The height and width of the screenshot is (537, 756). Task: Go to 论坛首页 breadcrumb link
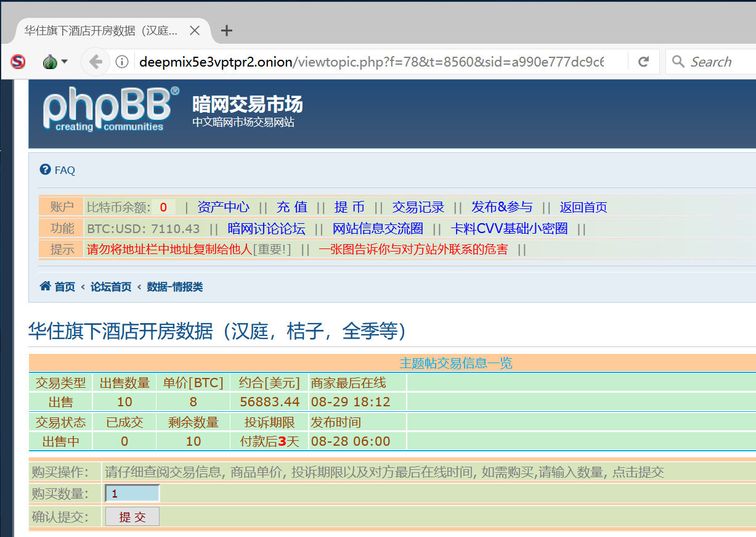click(x=111, y=287)
